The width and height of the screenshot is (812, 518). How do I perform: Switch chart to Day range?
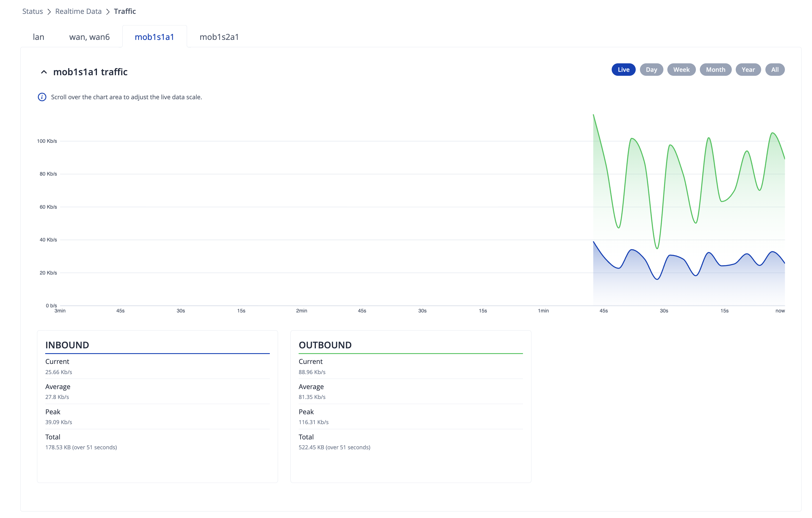click(x=651, y=70)
